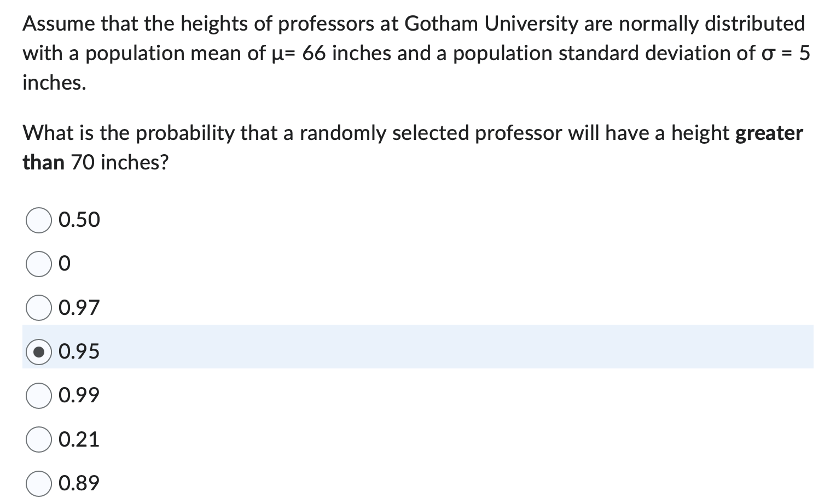Pick the 0.99 answer choice
The image size is (836, 504).
[x=38, y=395]
